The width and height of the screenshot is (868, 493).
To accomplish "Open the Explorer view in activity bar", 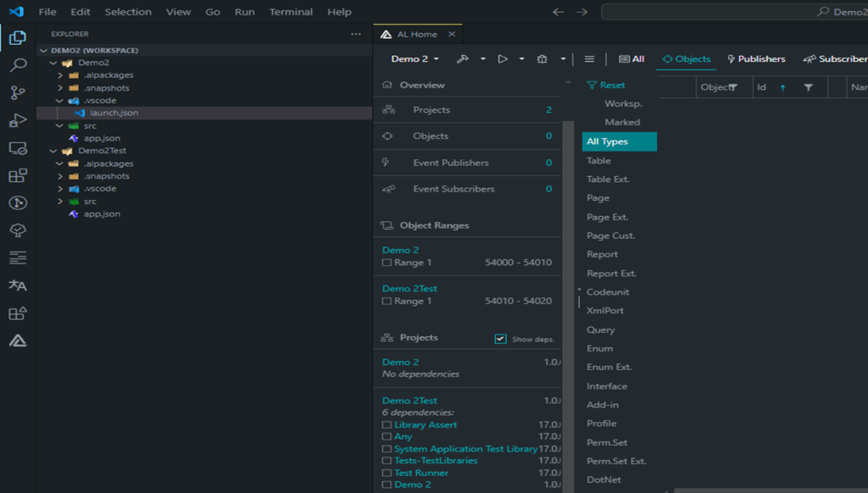I will tap(18, 37).
